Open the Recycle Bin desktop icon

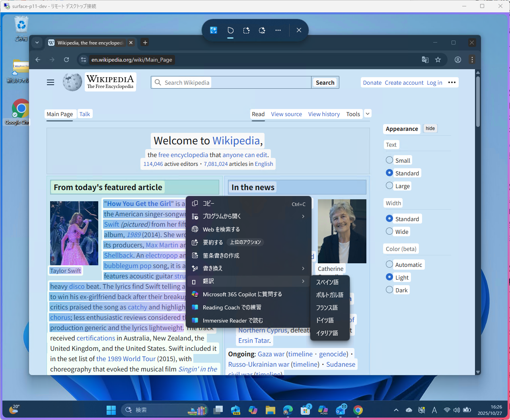pyautogui.click(x=21, y=28)
